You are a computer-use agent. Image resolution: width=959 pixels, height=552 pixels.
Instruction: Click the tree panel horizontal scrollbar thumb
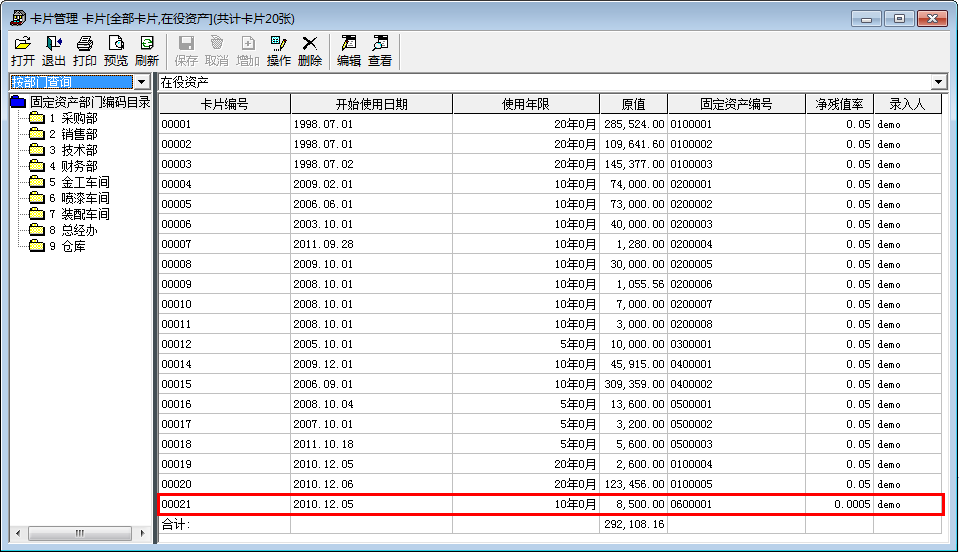click(x=80, y=534)
